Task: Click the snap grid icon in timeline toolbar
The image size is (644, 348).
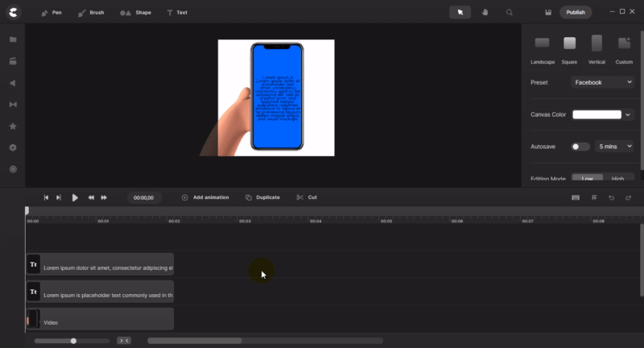Action: click(x=594, y=197)
